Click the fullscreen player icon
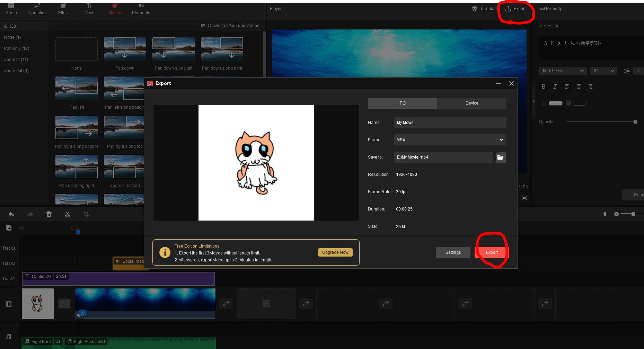 point(524,198)
